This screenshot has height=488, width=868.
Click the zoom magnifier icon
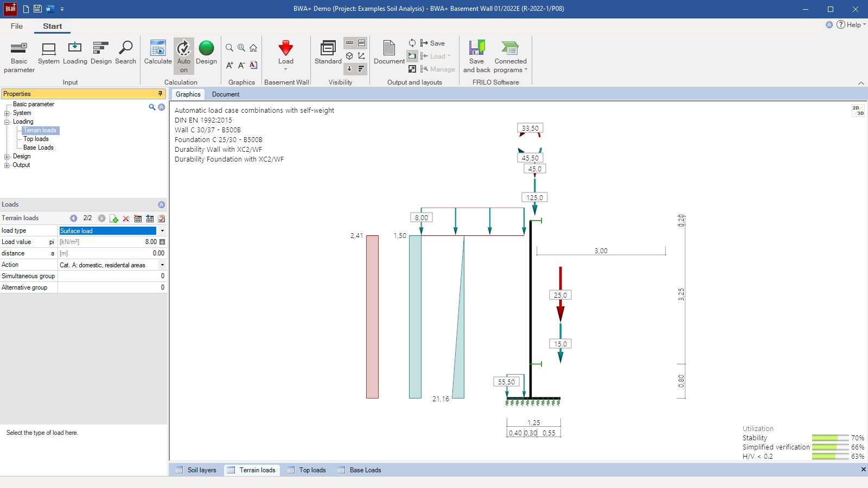click(229, 48)
